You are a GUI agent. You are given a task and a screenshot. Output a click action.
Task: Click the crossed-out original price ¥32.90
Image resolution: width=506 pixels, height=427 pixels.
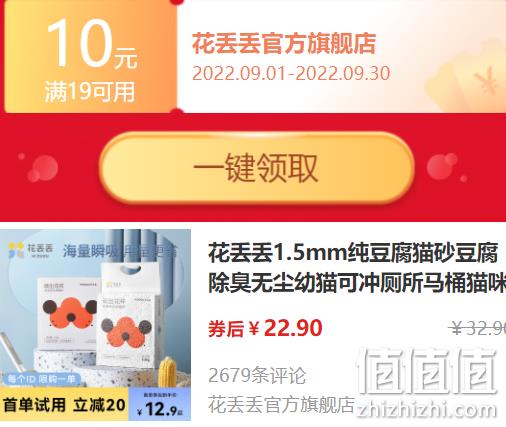click(477, 329)
